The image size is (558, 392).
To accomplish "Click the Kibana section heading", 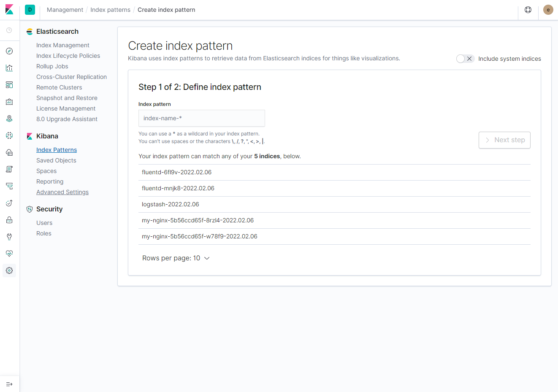I will click(47, 136).
